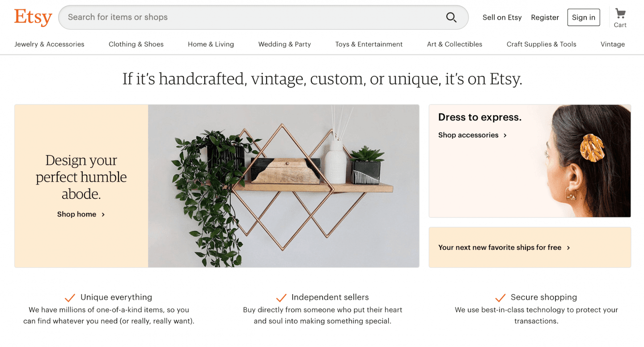
Task: Click the arrow after ships for free
Action: tap(568, 248)
